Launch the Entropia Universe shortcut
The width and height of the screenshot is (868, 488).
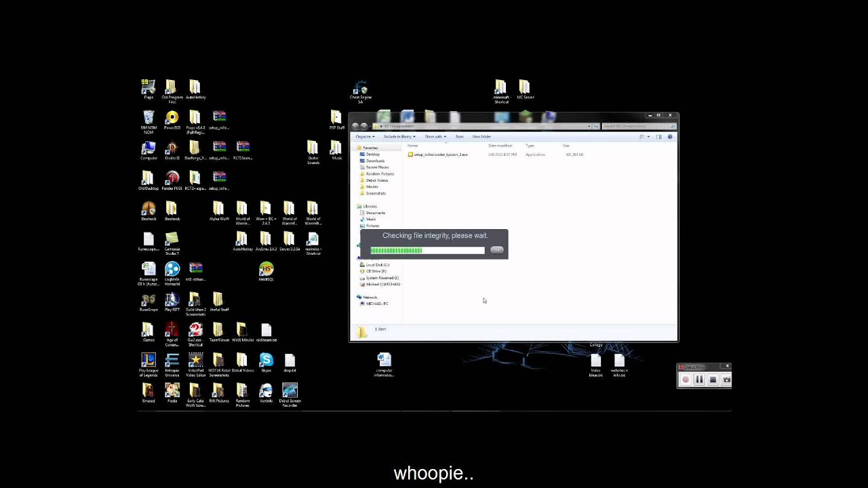(172, 364)
